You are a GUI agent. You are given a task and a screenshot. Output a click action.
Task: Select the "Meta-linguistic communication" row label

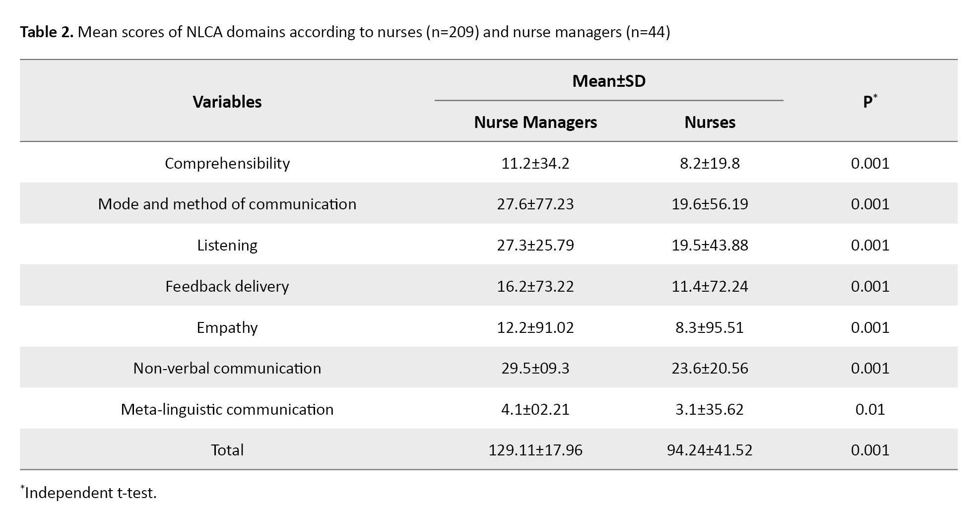tap(227, 409)
